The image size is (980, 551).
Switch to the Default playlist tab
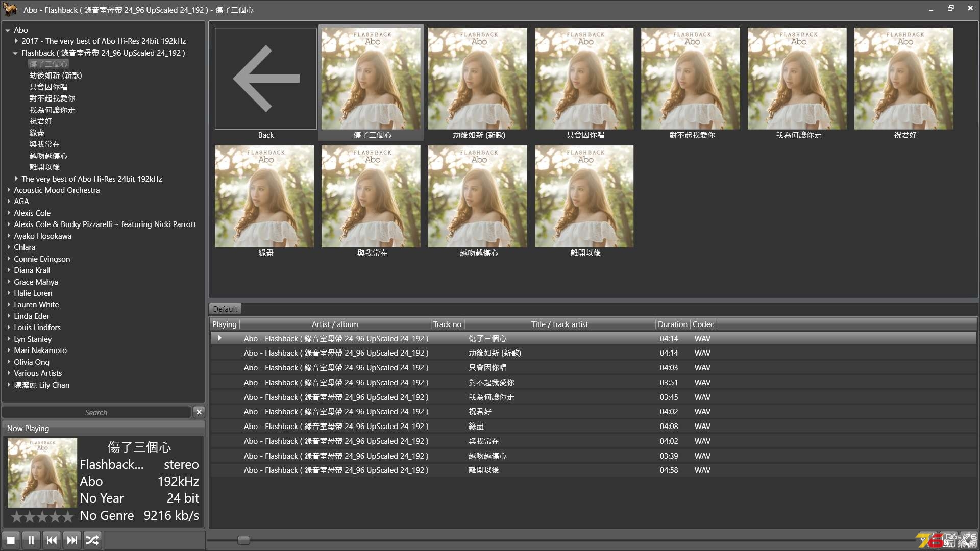click(x=225, y=309)
